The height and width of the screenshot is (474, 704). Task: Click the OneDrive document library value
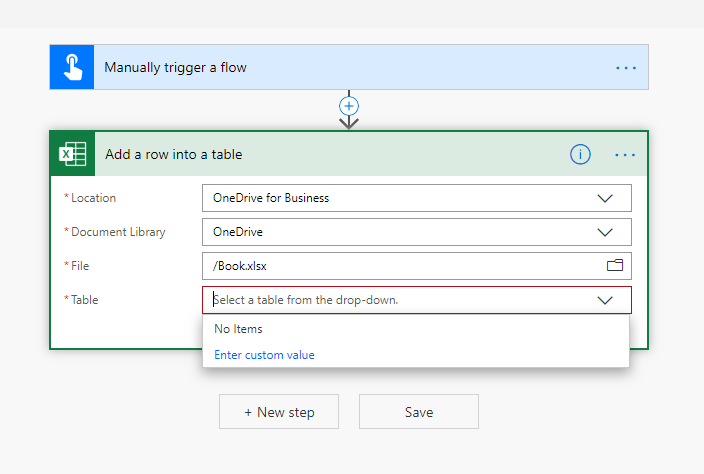238,232
